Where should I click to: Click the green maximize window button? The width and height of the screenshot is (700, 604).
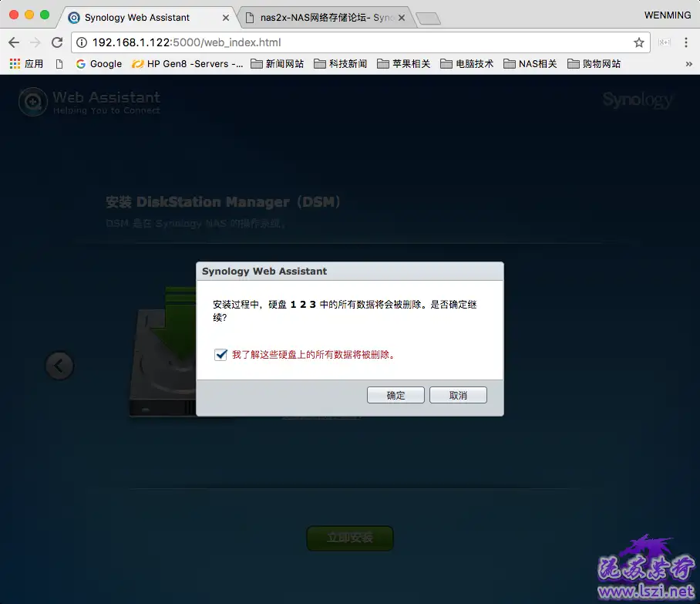(x=45, y=15)
